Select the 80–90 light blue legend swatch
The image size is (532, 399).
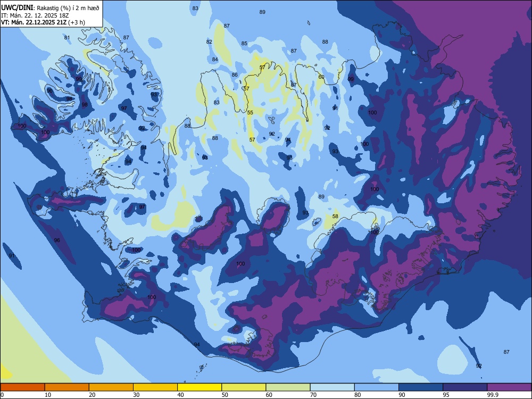(377, 387)
